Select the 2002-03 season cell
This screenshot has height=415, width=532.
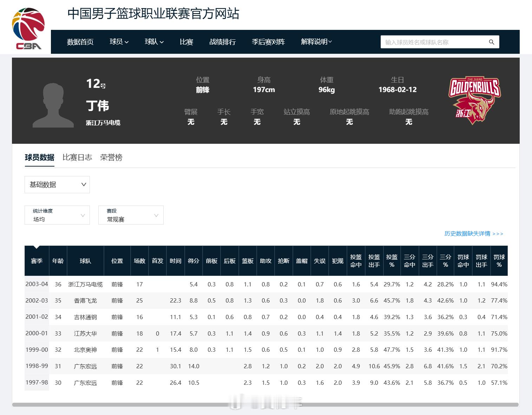point(37,300)
